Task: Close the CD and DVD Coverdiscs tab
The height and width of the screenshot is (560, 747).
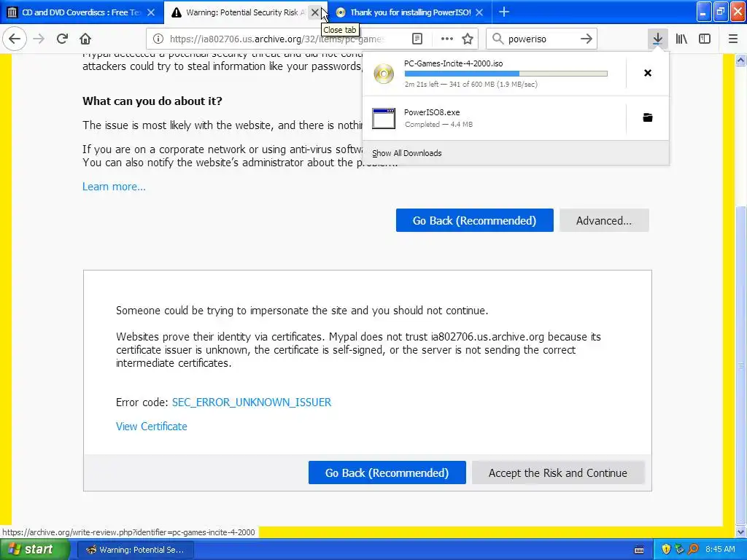Action: [151, 12]
